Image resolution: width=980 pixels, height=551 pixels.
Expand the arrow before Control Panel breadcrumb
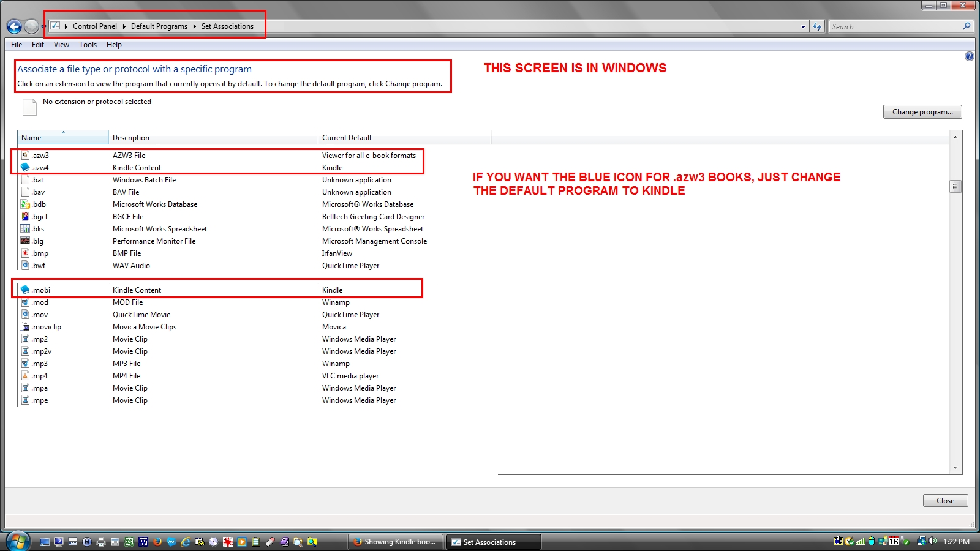click(66, 26)
